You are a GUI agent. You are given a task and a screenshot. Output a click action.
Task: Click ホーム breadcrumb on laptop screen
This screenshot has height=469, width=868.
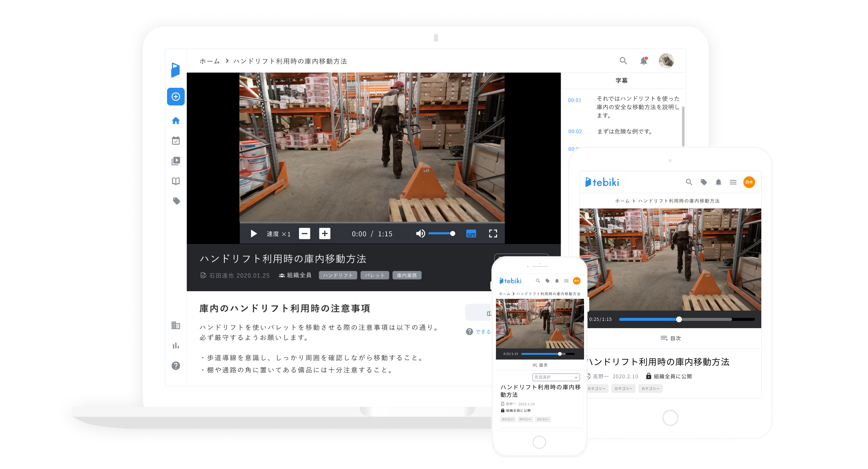(209, 61)
